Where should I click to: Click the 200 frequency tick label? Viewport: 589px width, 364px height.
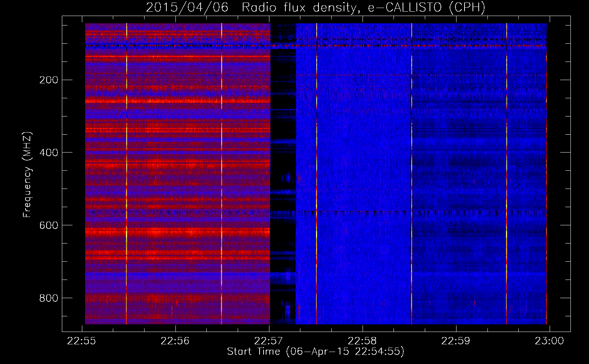[49, 80]
